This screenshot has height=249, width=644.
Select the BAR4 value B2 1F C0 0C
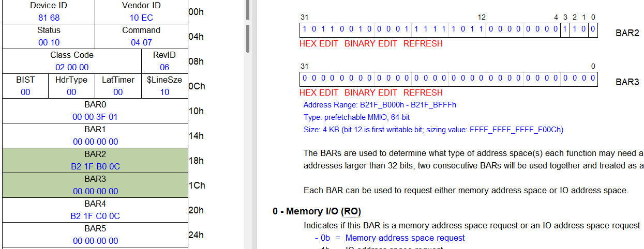(95, 216)
